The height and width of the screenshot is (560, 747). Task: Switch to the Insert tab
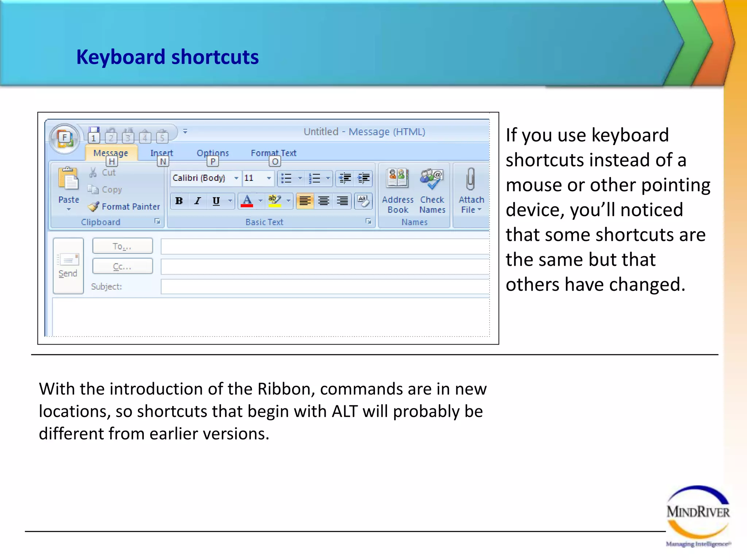coord(162,153)
